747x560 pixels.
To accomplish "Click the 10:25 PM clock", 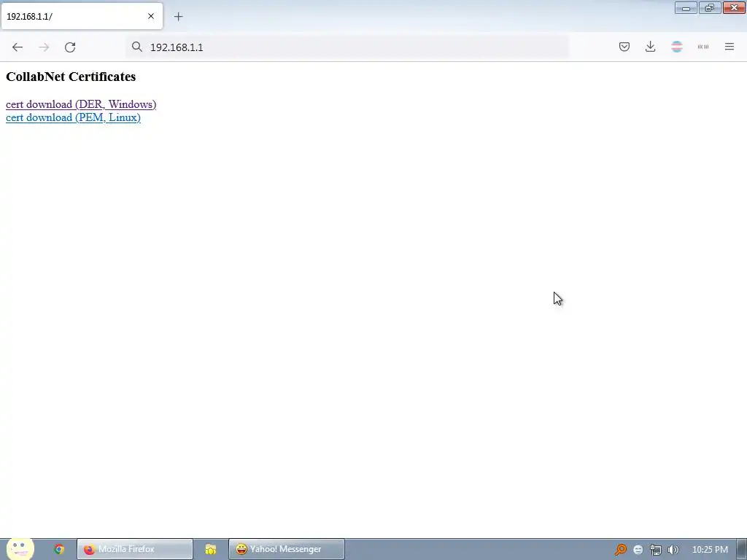I will (710, 550).
